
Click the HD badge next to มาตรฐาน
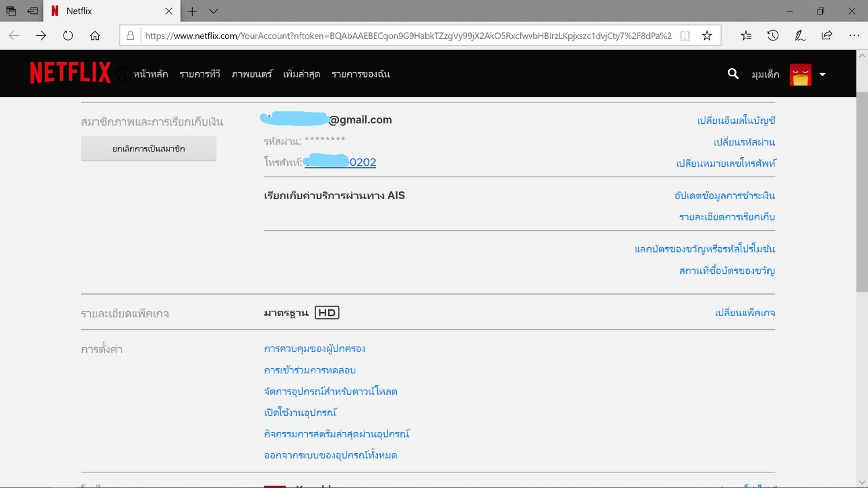[x=327, y=313]
